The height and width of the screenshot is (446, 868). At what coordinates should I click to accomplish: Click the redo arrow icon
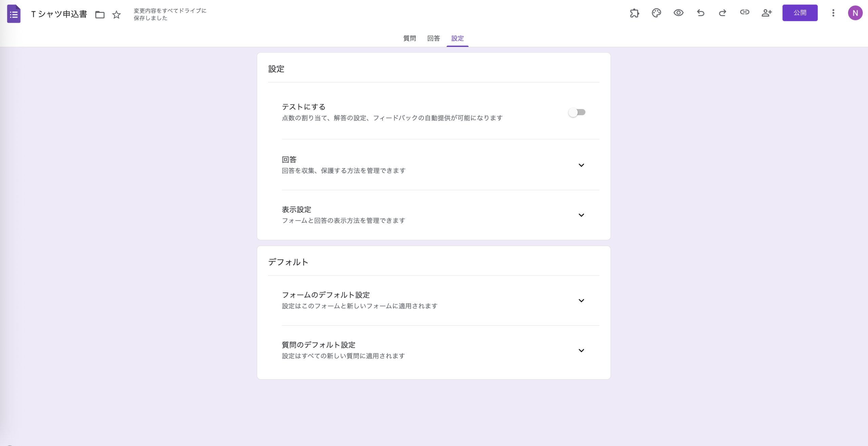click(x=723, y=13)
